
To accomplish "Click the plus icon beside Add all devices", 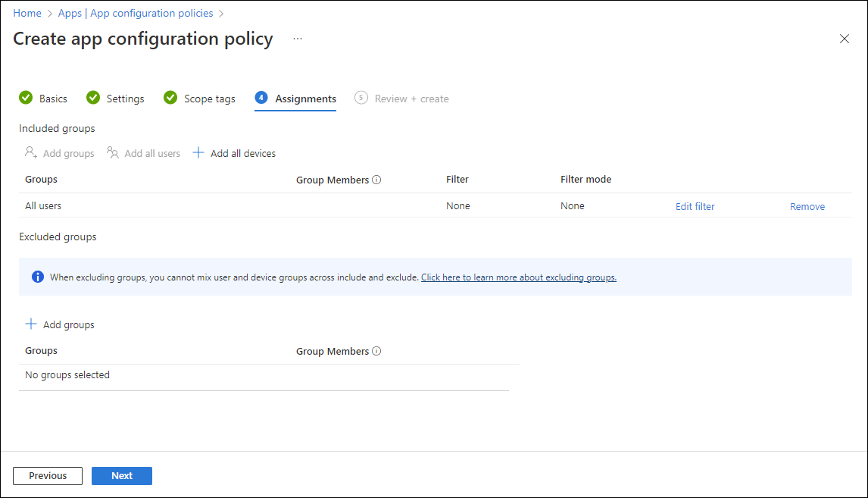I will (x=198, y=152).
